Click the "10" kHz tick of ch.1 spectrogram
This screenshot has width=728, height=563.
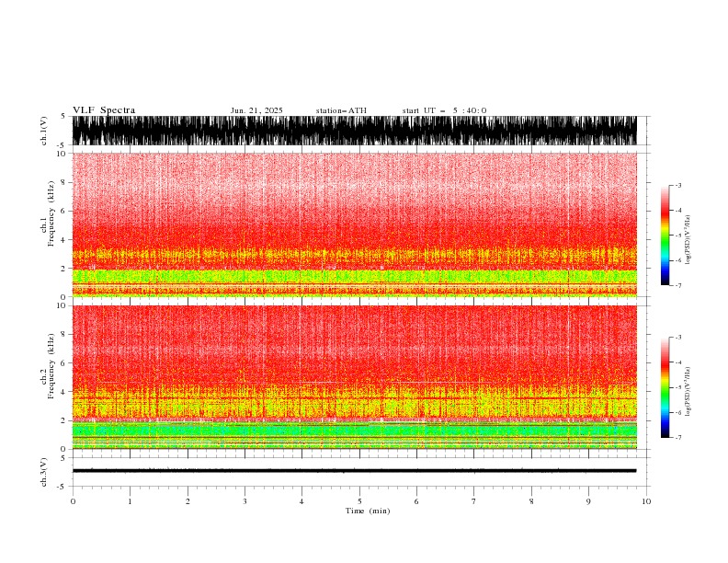62,154
